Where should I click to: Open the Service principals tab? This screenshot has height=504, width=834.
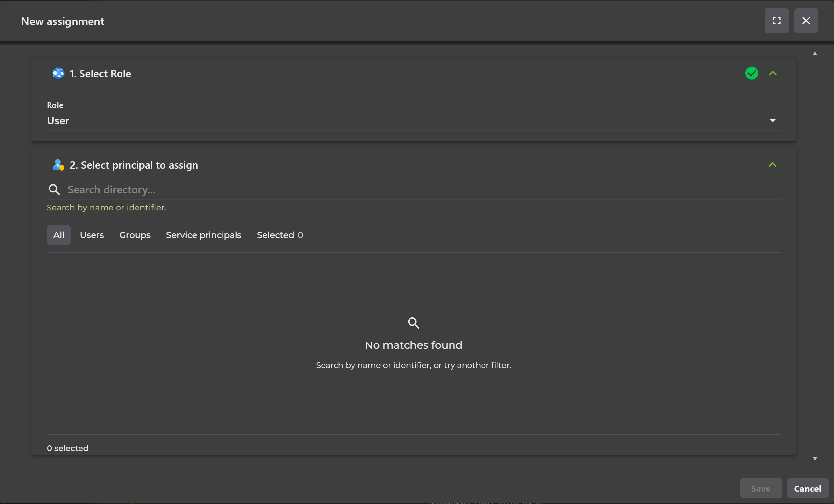pyautogui.click(x=203, y=235)
